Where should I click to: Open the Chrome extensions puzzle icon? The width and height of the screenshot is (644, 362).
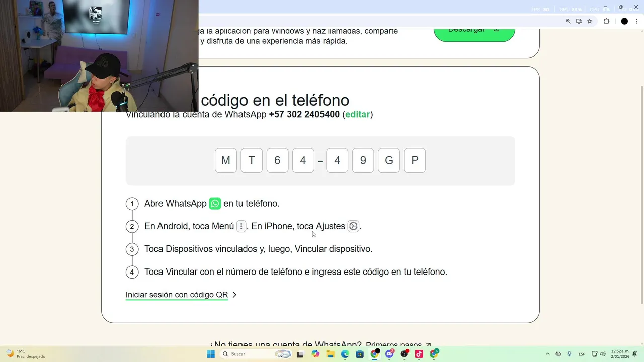click(x=606, y=21)
